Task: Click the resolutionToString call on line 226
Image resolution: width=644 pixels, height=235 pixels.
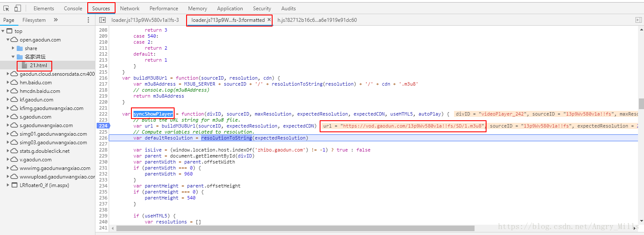Action: point(227,138)
